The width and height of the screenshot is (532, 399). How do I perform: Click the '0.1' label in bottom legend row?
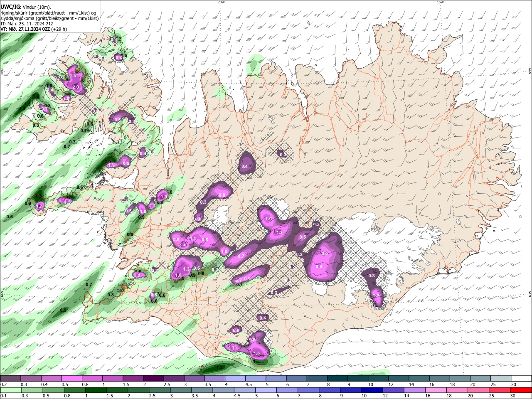point(4,396)
